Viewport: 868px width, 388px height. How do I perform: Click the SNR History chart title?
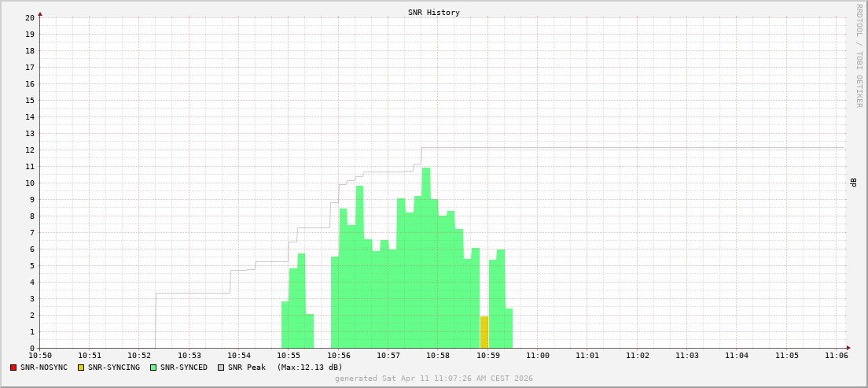tap(434, 13)
